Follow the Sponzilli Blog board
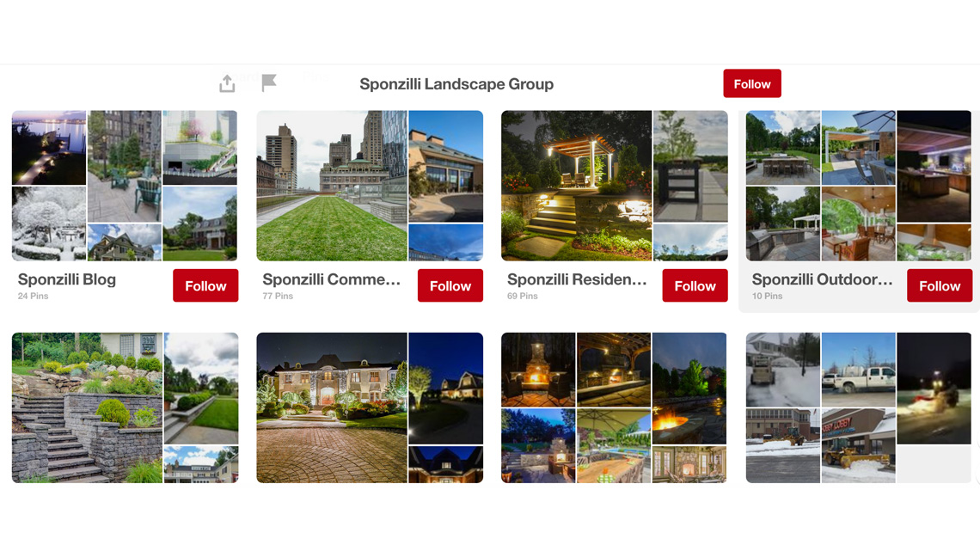This screenshot has height=551, width=980. click(205, 285)
